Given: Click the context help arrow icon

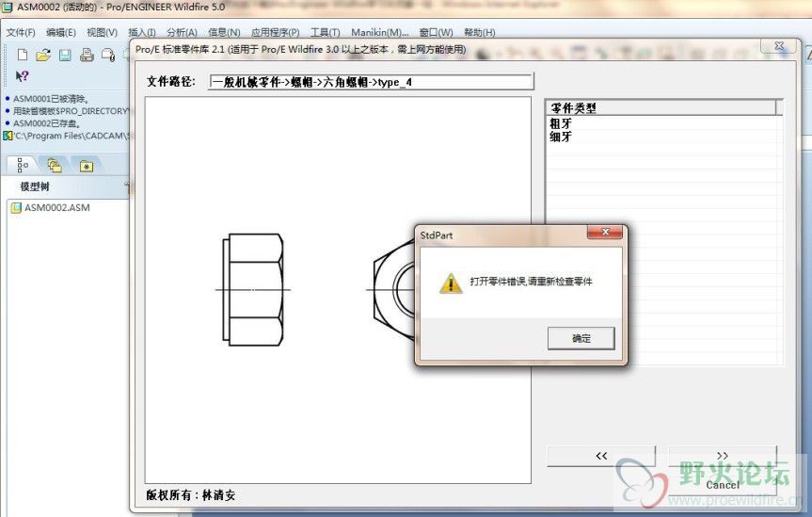Looking at the screenshot, I should 22,76.
